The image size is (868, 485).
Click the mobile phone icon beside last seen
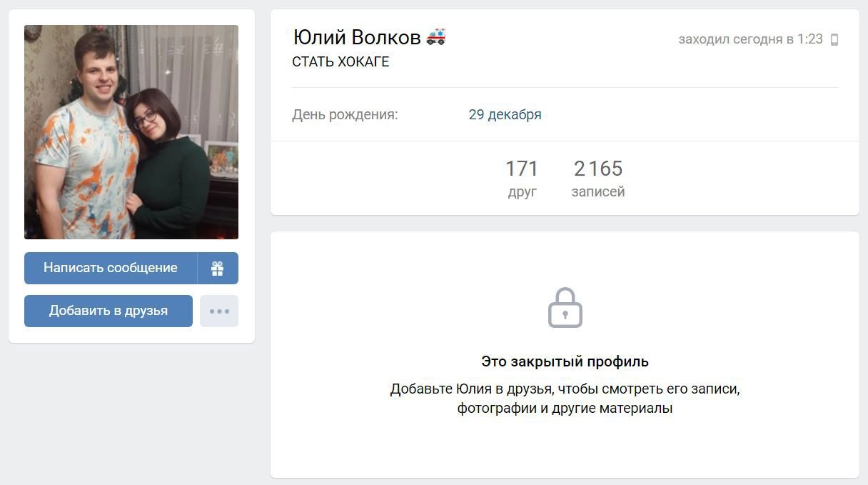click(834, 40)
